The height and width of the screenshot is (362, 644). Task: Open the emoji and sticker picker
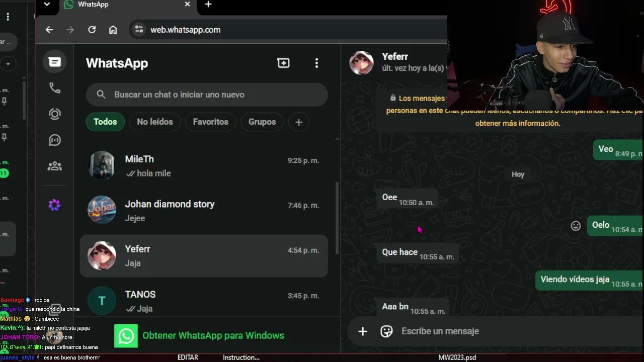[386, 331]
